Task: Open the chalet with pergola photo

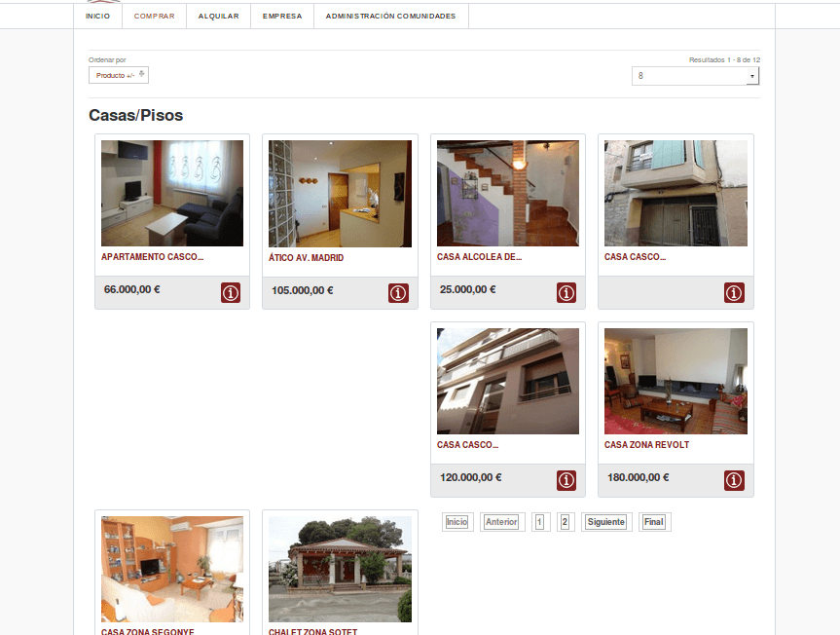Action: click(x=340, y=569)
